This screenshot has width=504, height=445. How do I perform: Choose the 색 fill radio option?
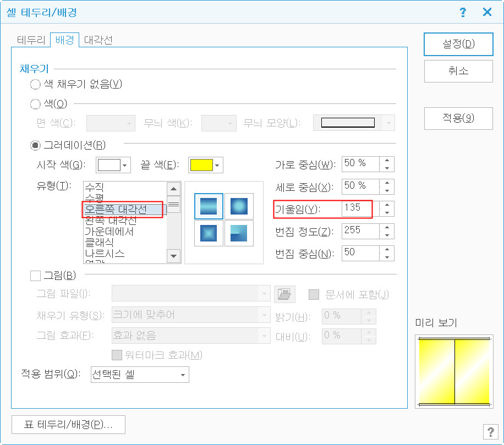(36, 103)
